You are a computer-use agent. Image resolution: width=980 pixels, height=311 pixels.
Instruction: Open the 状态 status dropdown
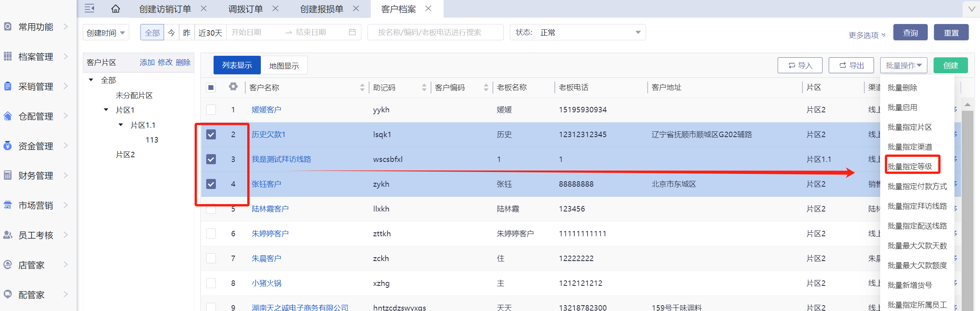[578, 33]
